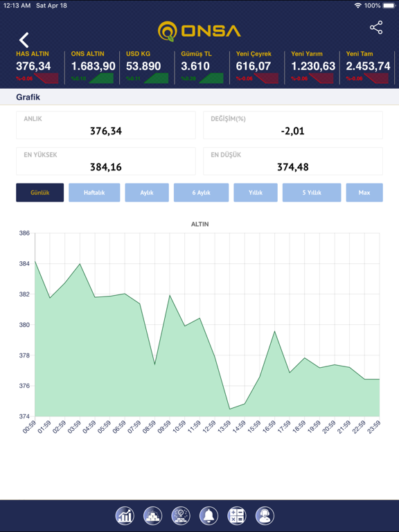The image size is (399, 532).
Task: Show the 6 Aylık chart range
Action: [201, 193]
